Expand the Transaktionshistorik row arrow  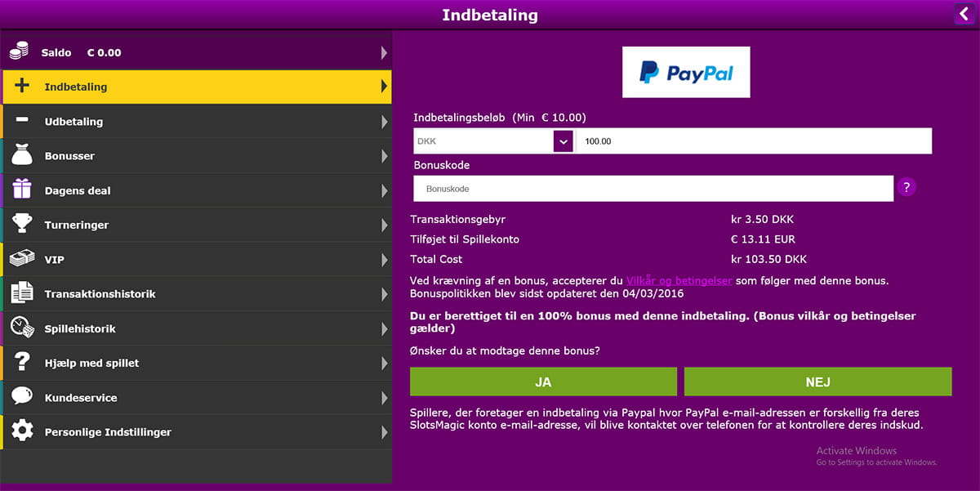(x=384, y=294)
